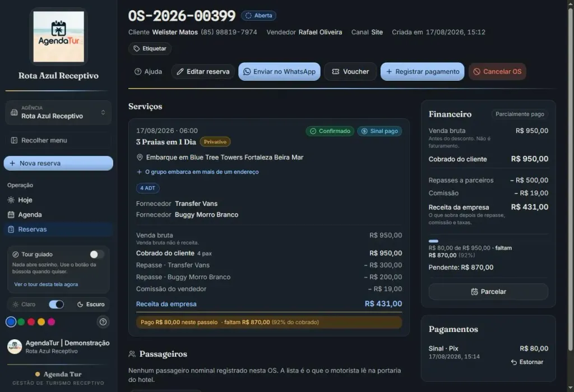Click supplier name Buggy Morro Branco
The width and height of the screenshot is (574, 392).
point(206,215)
